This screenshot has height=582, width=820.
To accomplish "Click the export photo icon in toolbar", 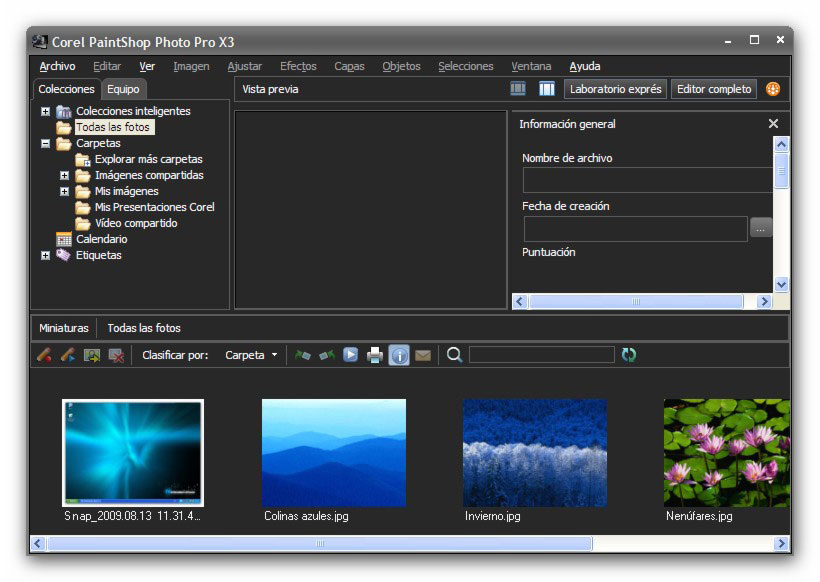I will coord(92,356).
